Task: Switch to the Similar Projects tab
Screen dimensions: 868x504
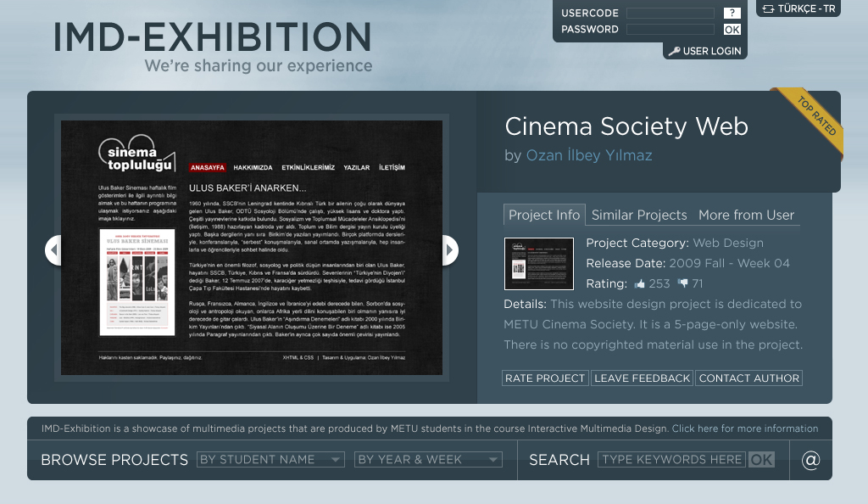Action: pyautogui.click(x=639, y=215)
